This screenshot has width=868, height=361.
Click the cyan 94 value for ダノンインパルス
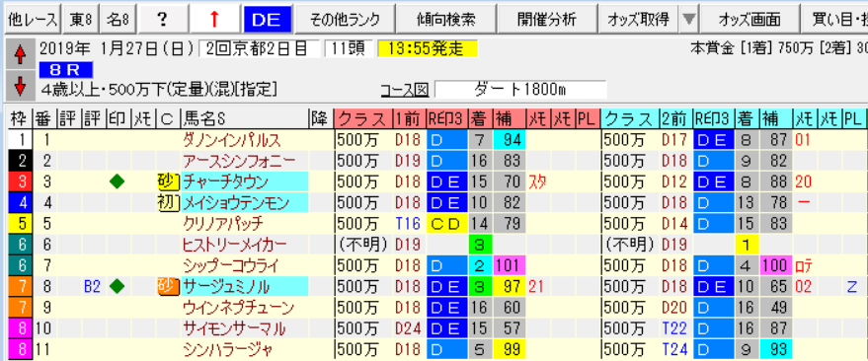509,140
